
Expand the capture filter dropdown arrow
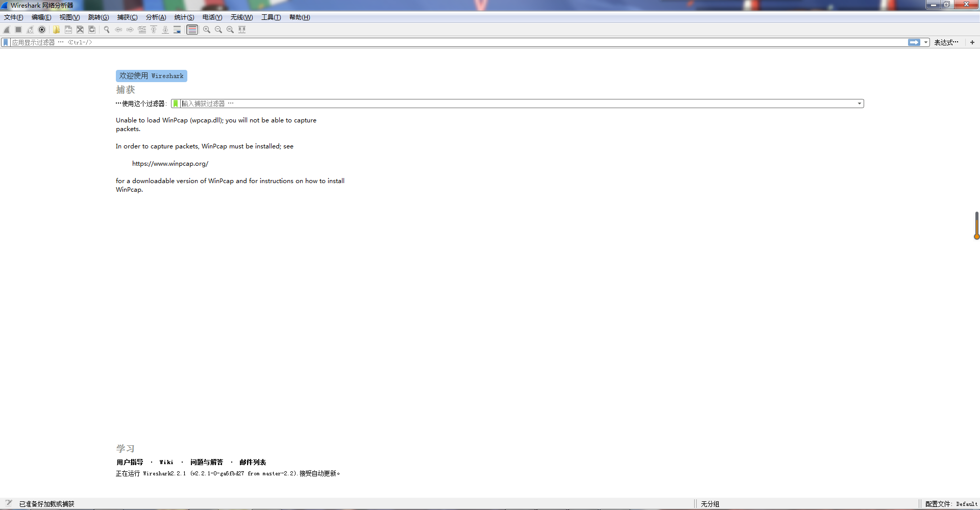click(x=860, y=104)
